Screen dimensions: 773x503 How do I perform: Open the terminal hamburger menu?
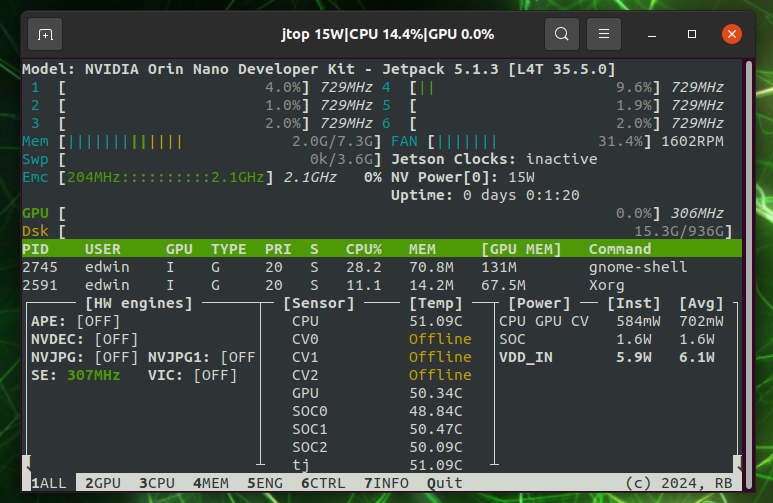(604, 34)
